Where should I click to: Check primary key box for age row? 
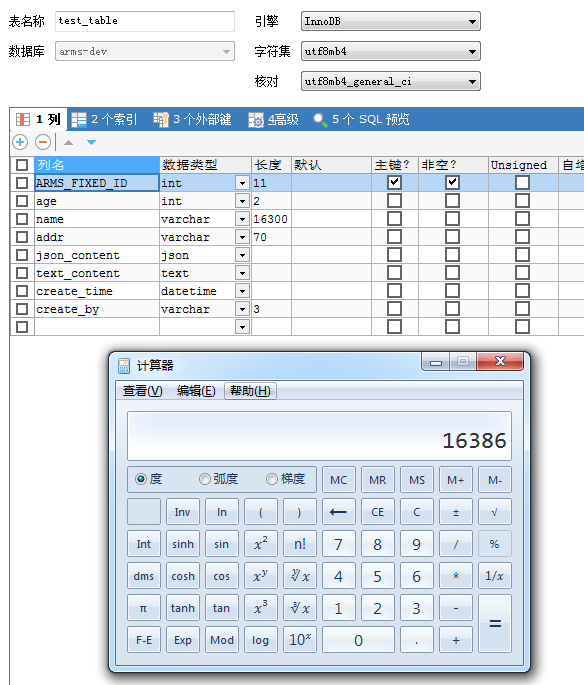pos(394,201)
